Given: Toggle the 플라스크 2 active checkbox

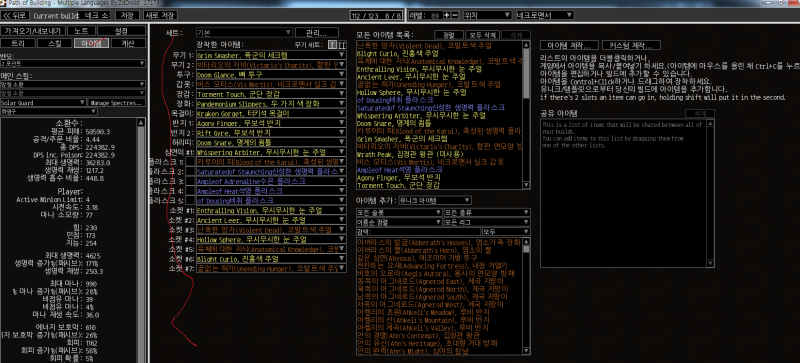Looking at the screenshot, I should (190, 172).
